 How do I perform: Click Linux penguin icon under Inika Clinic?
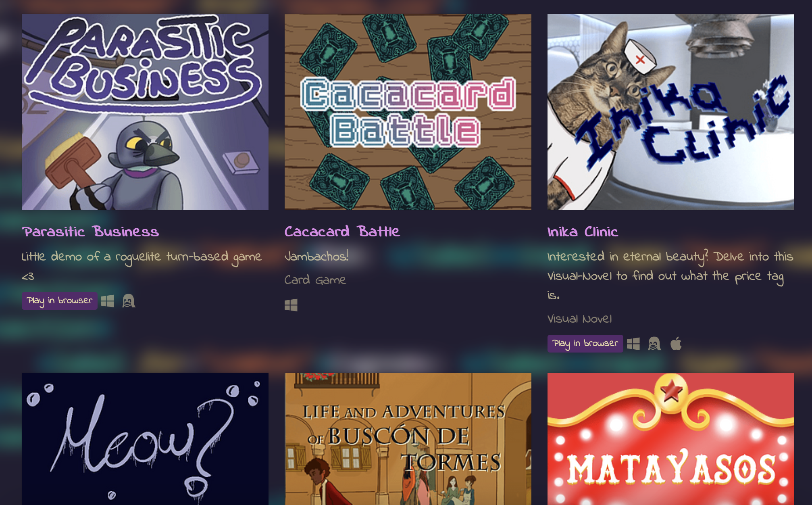pyautogui.click(x=654, y=344)
